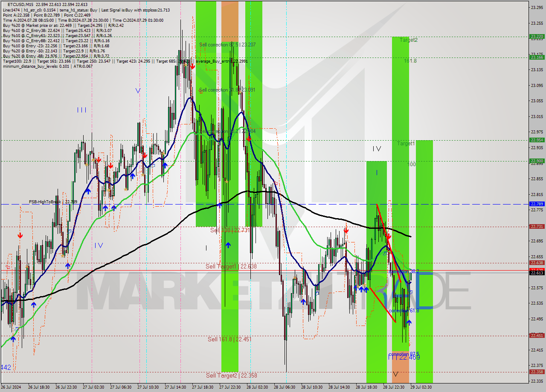Click the red sell arrow at the chart's highest peak
Screen dimensions: 546x392
coord(193,65)
